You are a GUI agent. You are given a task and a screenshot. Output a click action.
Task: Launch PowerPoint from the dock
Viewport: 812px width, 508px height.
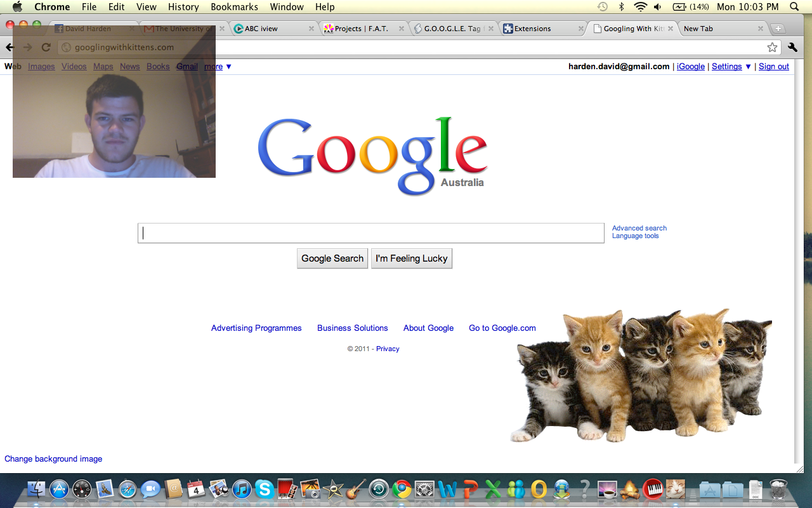[470, 489]
